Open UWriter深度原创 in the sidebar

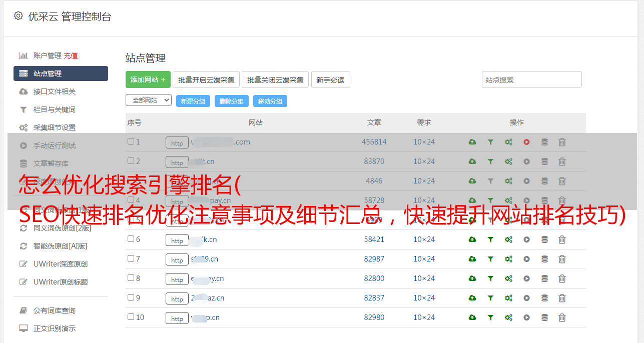pyautogui.click(x=61, y=264)
